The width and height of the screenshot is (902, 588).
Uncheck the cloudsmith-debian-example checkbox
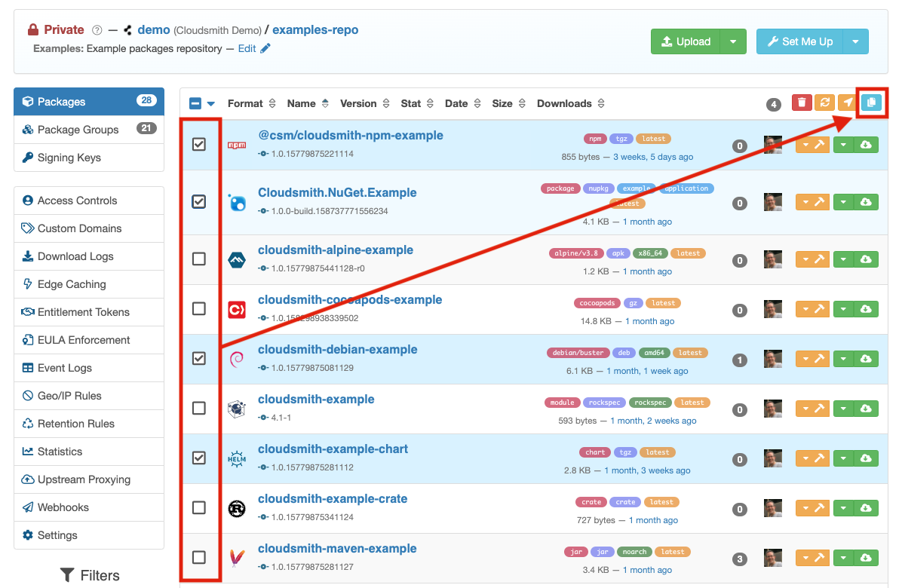point(199,359)
